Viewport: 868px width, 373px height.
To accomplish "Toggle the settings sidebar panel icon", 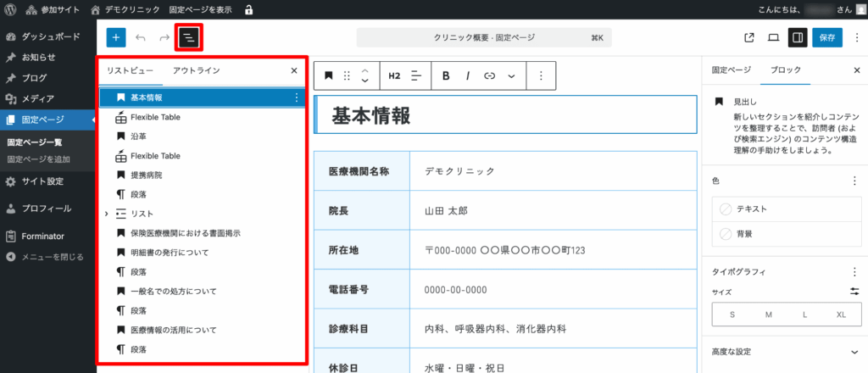I will coord(797,37).
